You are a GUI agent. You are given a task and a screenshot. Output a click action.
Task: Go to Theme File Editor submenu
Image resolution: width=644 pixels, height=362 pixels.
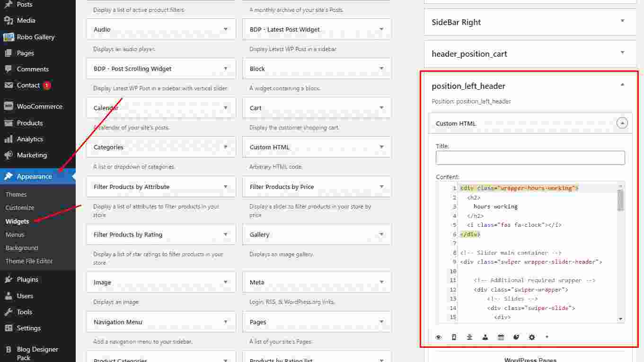click(x=29, y=261)
